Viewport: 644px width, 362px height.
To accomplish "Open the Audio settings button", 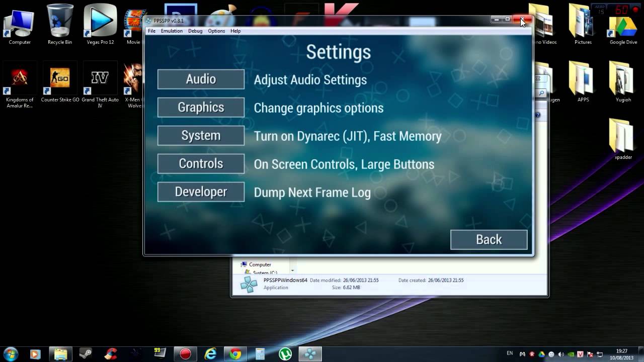I will coord(201,79).
